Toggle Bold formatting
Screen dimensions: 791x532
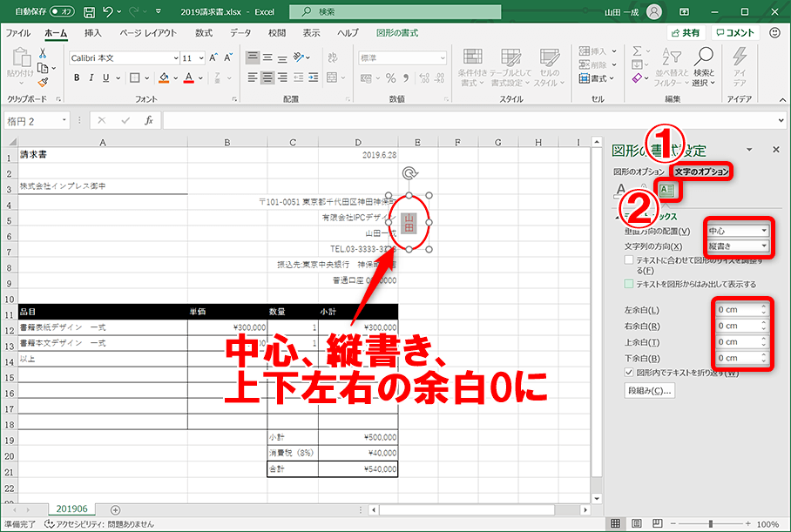coord(77,77)
